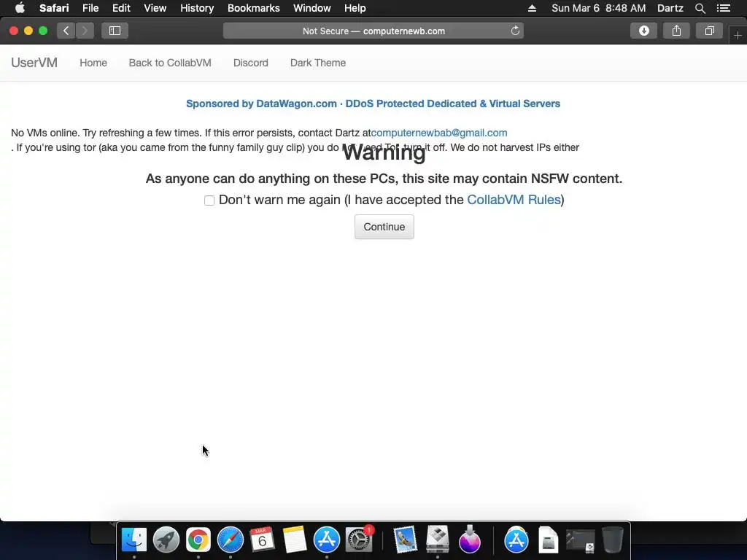747x560 pixels.
Task: Open Spotlight search in menu bar
Action: (x=700, y=8)
